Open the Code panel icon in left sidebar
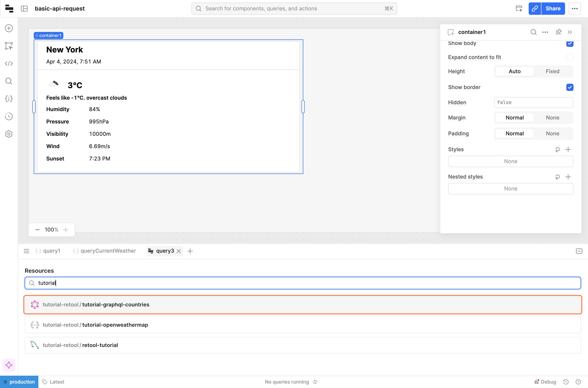 [9, 63]
